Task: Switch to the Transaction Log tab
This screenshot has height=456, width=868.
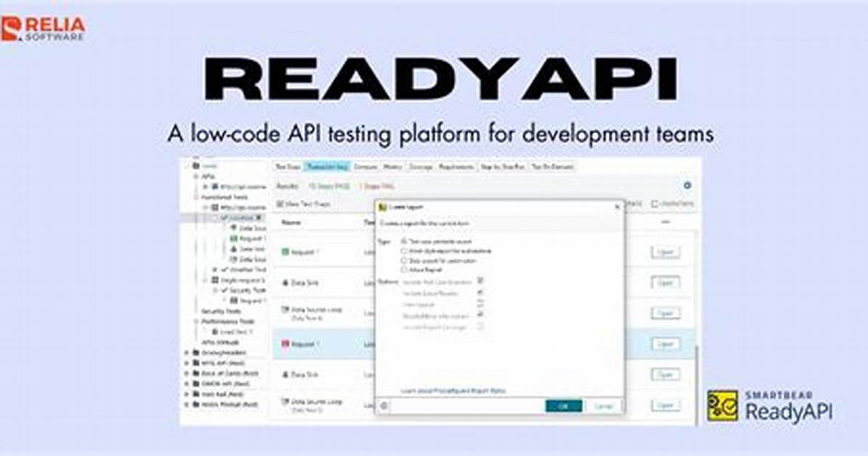Action: pos(327,167)
